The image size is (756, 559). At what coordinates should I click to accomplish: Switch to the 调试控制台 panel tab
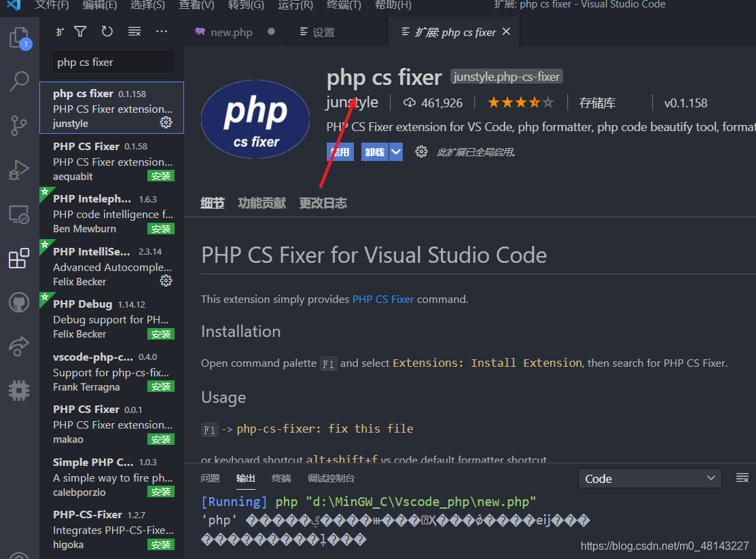pyautogui.click(x=331, y=478)
